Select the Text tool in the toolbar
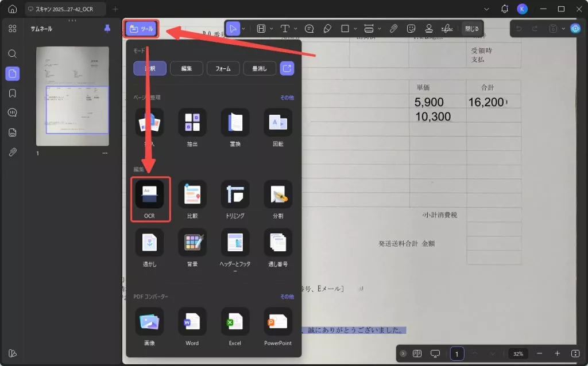Viewport: 588px width, 366px height. pos(285,28)
